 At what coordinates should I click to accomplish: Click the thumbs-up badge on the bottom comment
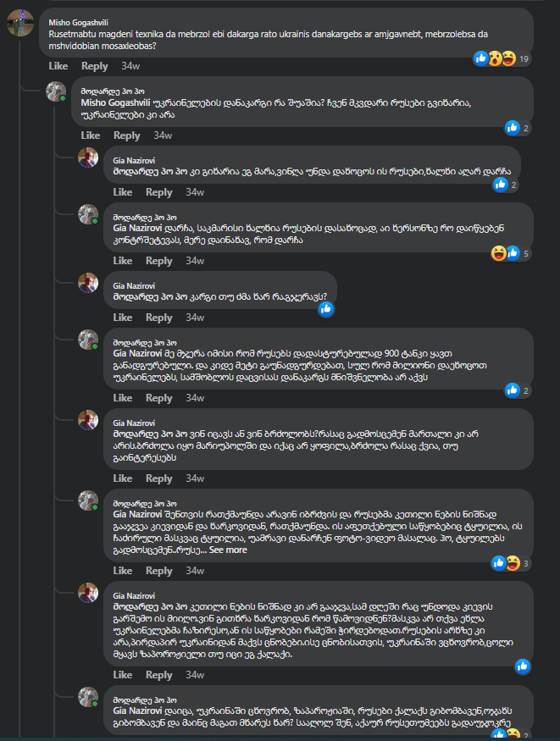point(523,666)
